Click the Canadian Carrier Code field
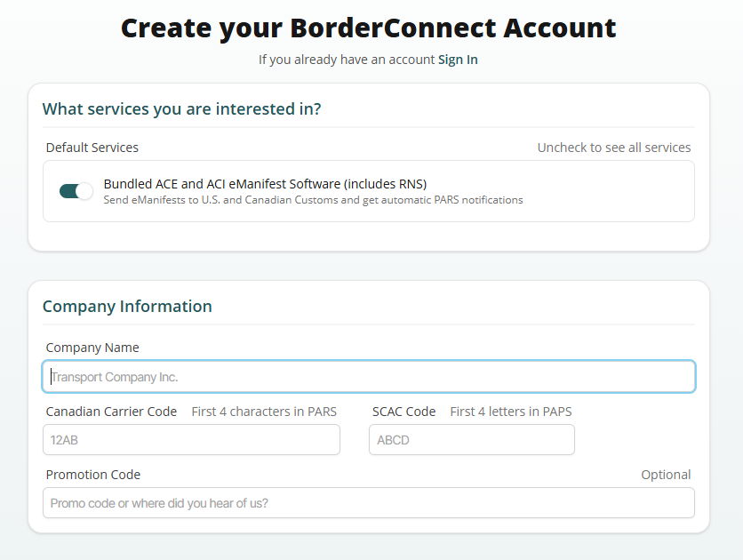Viewport: 743px width, 560px height. pos(191,440)
